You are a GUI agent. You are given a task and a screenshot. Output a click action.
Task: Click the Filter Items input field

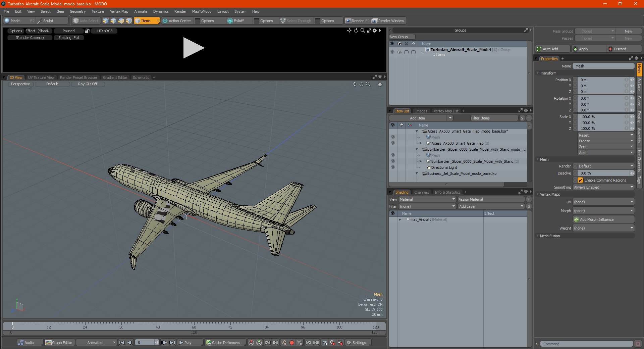click(x=494, y=118)
